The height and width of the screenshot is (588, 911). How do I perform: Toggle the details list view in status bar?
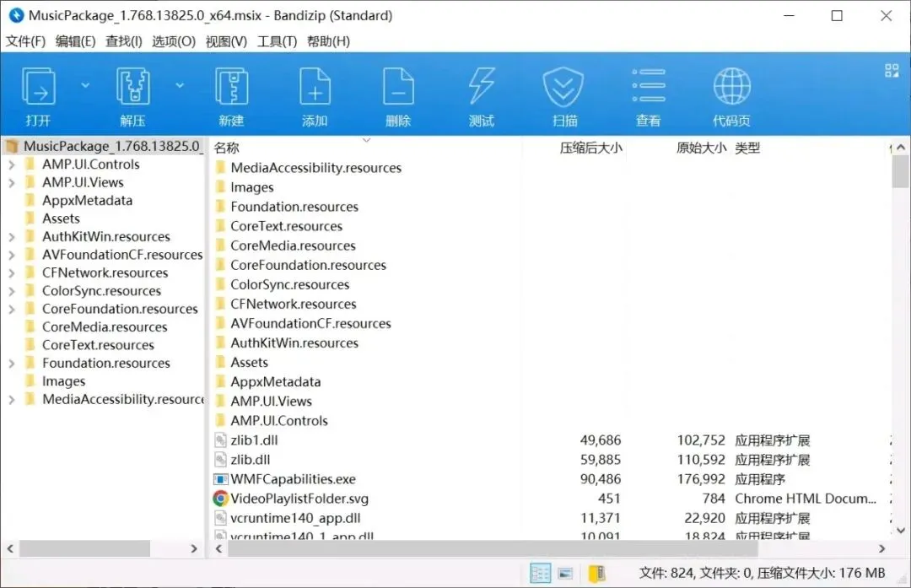pos(541,574)
